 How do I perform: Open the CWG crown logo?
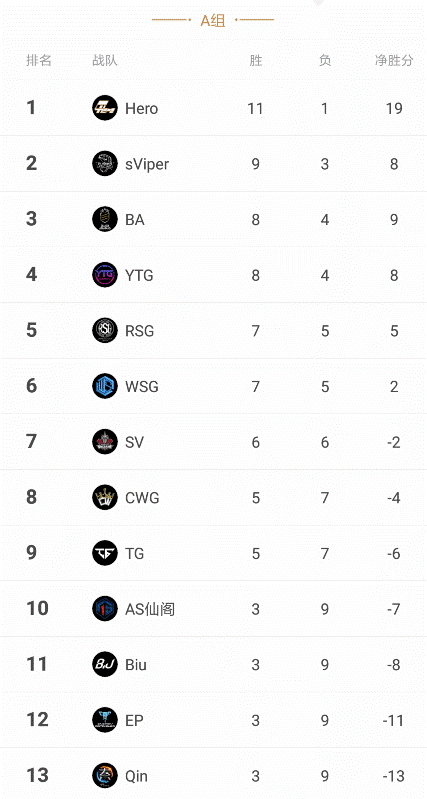click(x=105, y=497)
